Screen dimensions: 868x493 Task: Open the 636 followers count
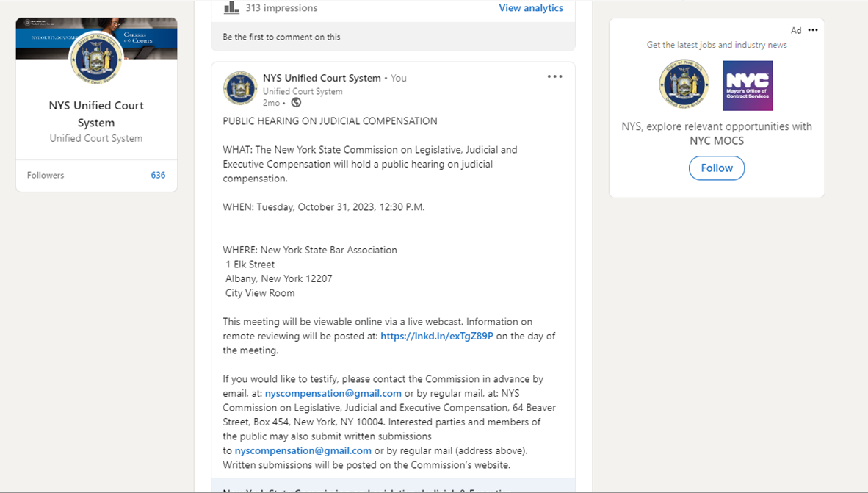(158, 175)
